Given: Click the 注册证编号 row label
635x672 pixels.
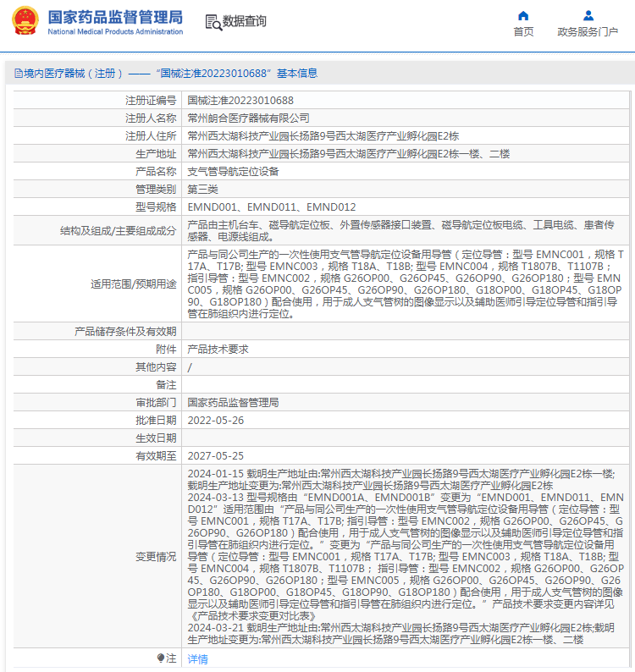Looking at the screenshot, I should (x=151, y=100).
